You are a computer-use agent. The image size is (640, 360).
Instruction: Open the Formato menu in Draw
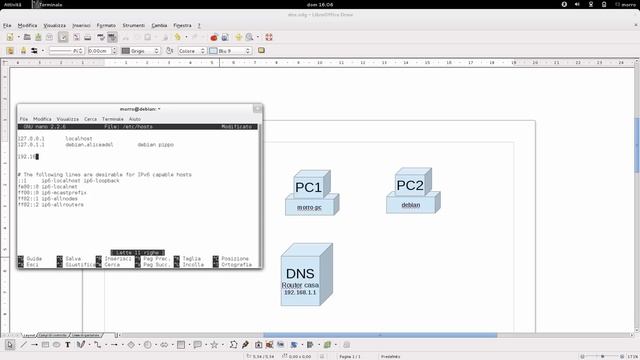(106, 25)
